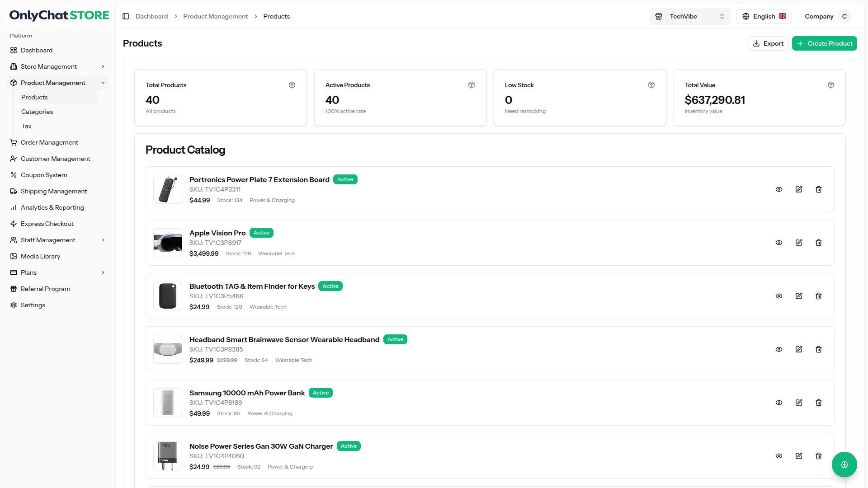View the Apple Vision Pro product details
Viewport: 868px width, 488px height.
click(x=779, y=243)
